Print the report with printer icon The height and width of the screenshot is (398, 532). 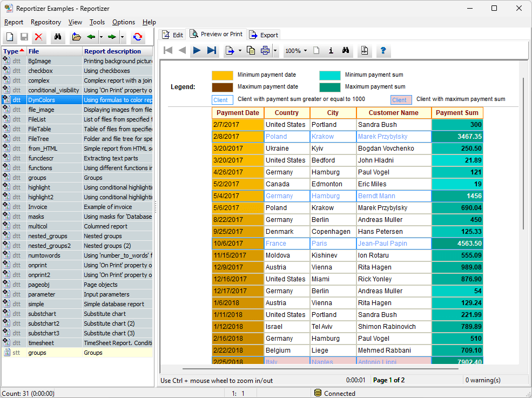[265, 51]
